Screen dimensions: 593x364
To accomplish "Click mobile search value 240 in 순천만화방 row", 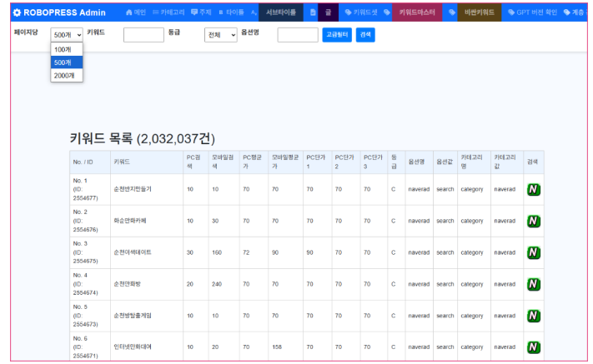I will click(x=217, y=284).
